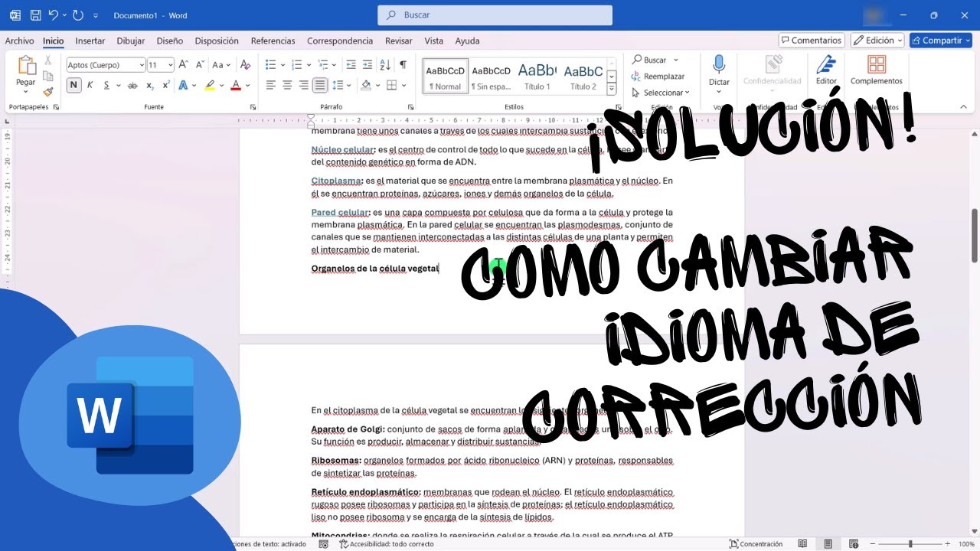Click the Buscar search box in title bar
This screenshot has width=980, height=551.
(x=495, y=15)
